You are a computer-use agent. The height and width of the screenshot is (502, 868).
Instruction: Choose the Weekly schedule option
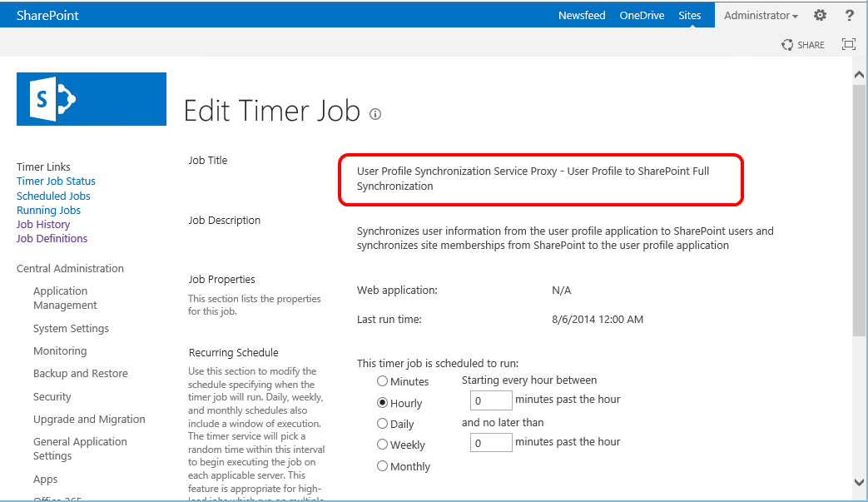pyautogui.click(x=382, y=445)
